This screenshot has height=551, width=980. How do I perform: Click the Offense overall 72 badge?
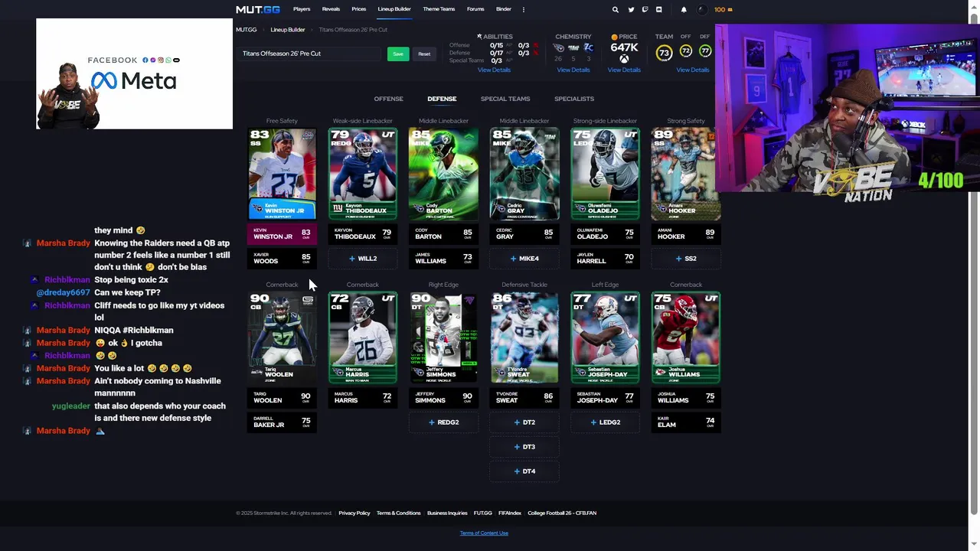(x=685, y=51)
